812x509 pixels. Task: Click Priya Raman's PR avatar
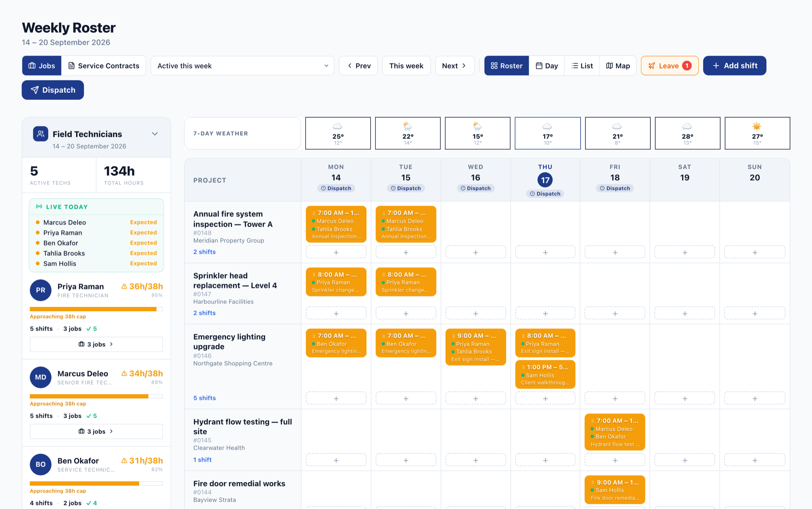click(41, 290)
